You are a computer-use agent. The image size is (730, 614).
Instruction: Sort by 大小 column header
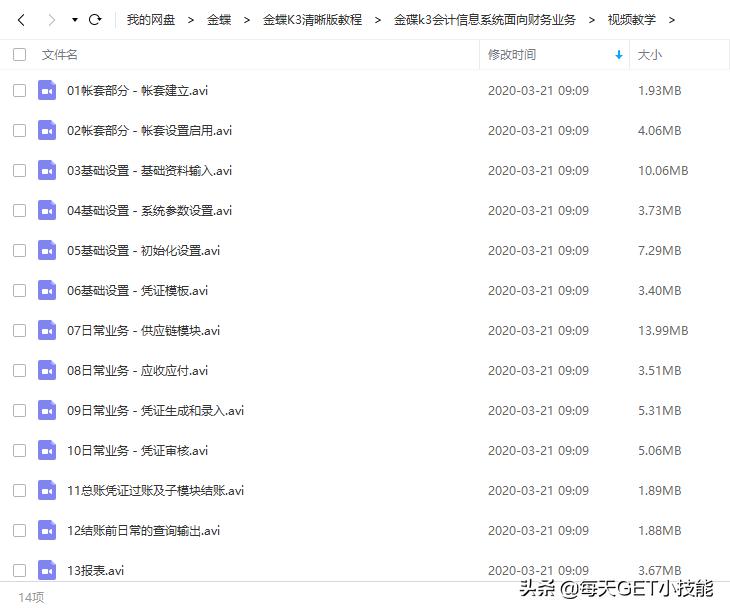[x=649, y=54]
